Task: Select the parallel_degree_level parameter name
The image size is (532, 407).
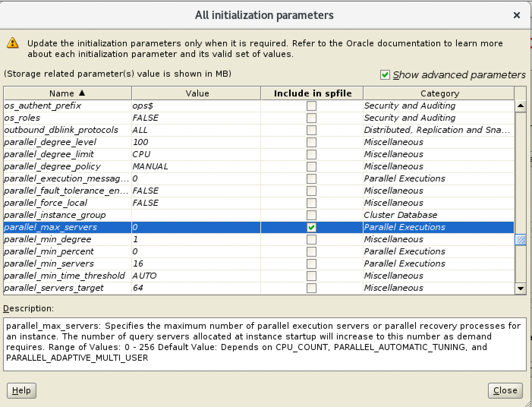Action: click(x=68, y=142)
